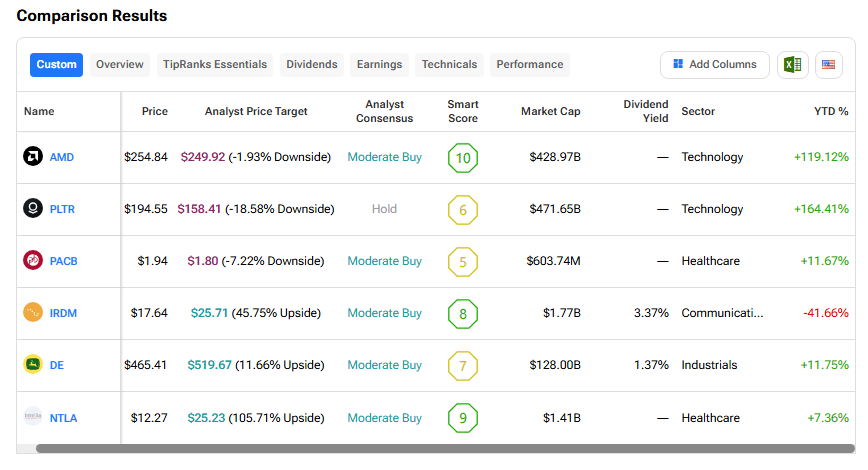This screenshot has height=470, width=868.
Task: Click the John Deere logo icon
Action: (33, 365)
